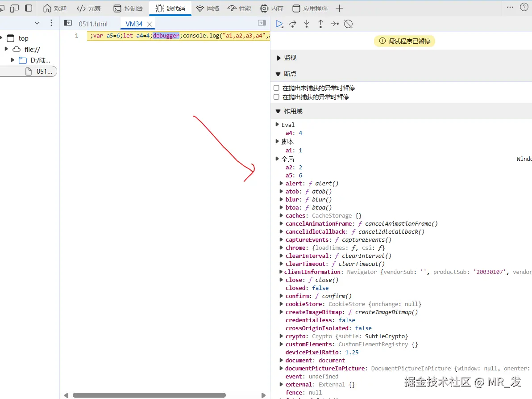Expand the cookieStore property
This screenshot has width=532, height=399.
[281, 304]
